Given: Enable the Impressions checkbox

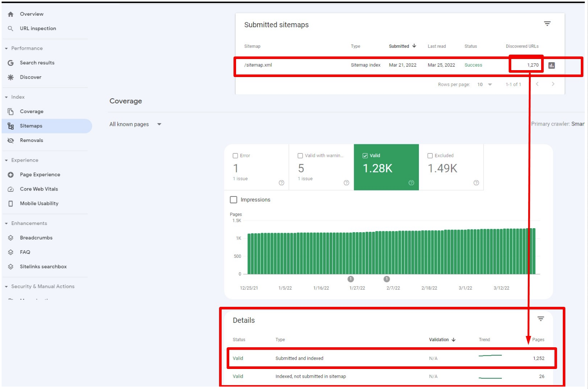Looking at the screenshot, I should (x=234, y=199).
